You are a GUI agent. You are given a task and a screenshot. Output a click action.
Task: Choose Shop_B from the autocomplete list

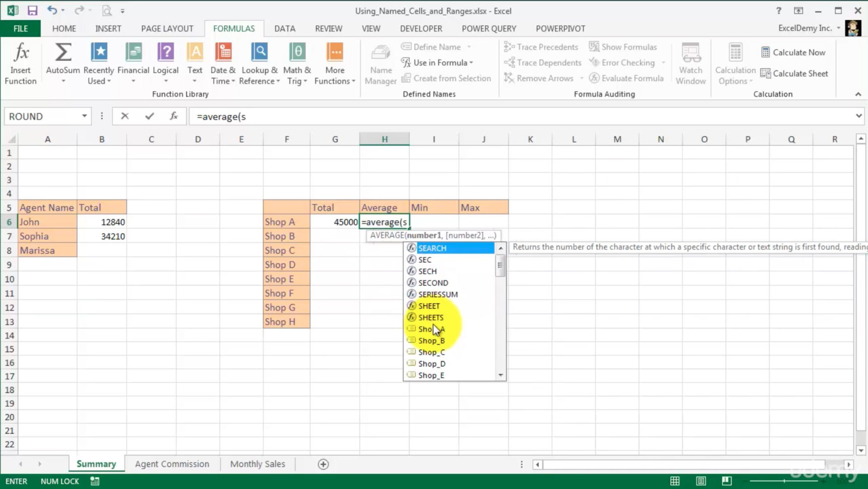coord(431,341)
